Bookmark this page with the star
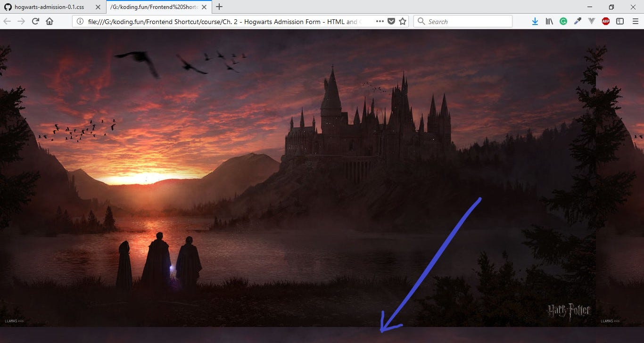Image resolution: width=644 pixels, height=343 pixels. 403,21
